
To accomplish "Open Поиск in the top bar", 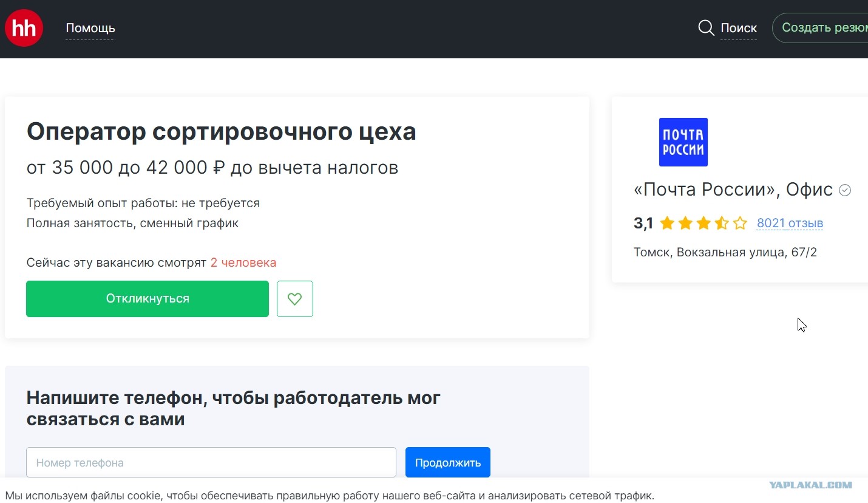I will [x=739, y=28].
